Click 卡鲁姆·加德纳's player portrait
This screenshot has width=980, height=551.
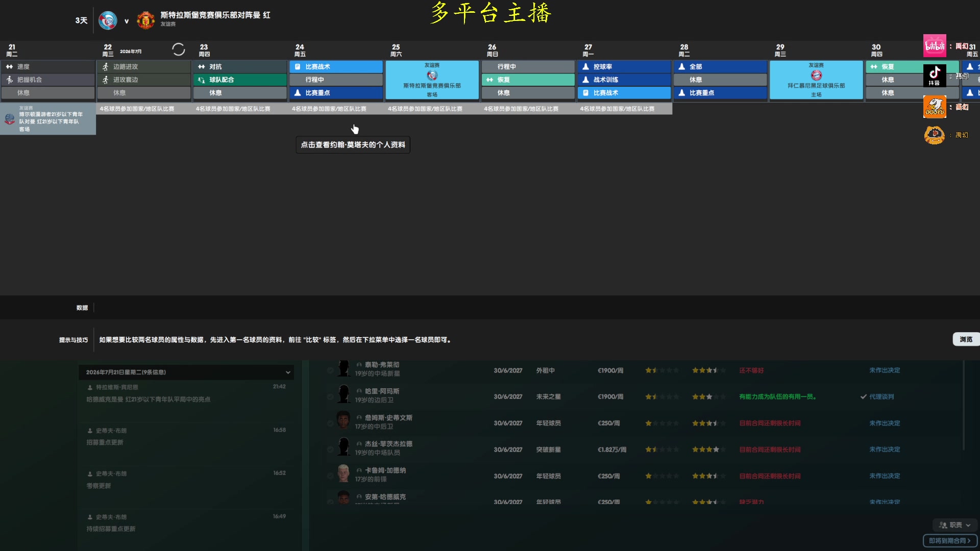click(344, 473)
